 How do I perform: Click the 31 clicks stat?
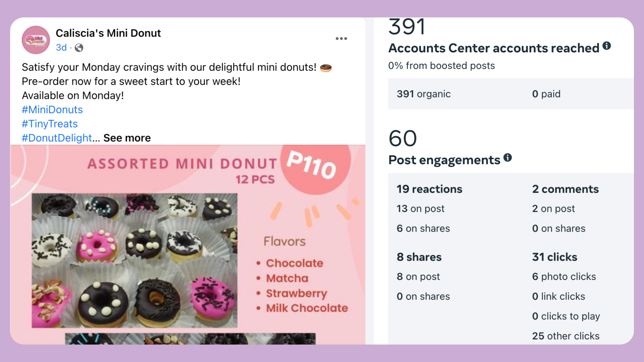(x=554, y=257)
